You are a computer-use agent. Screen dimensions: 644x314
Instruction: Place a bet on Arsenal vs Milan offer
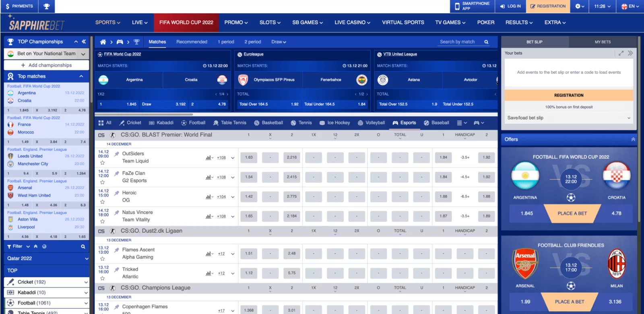tap(569, 302)
